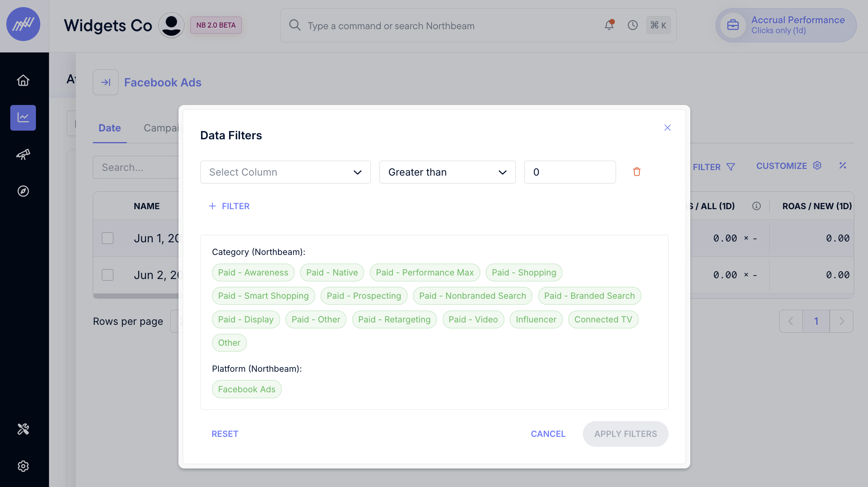868x487 pixels.
Task: Toggle the Paid - Retargeting chip
Action: pyautogui.click(x=395, y=319)
